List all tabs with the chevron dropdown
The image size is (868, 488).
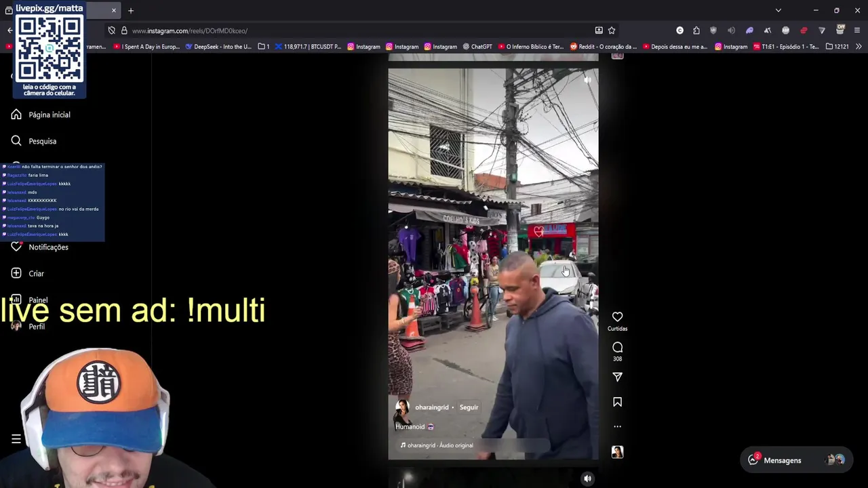pyautogui.click(x=778, y=10)
